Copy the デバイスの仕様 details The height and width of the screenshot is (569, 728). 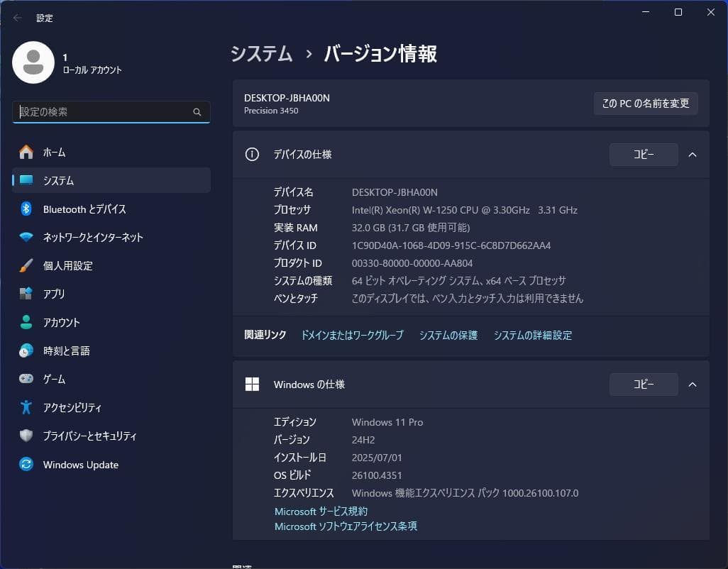[643, 154]
